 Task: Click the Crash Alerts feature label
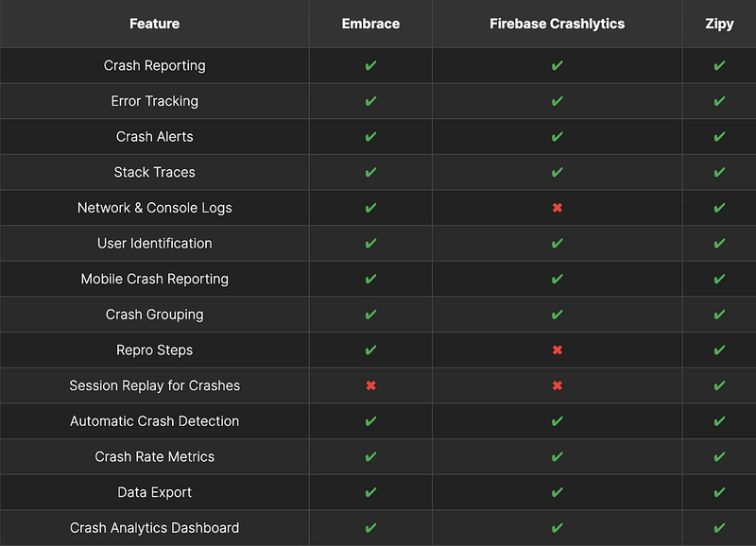[154, 136]
